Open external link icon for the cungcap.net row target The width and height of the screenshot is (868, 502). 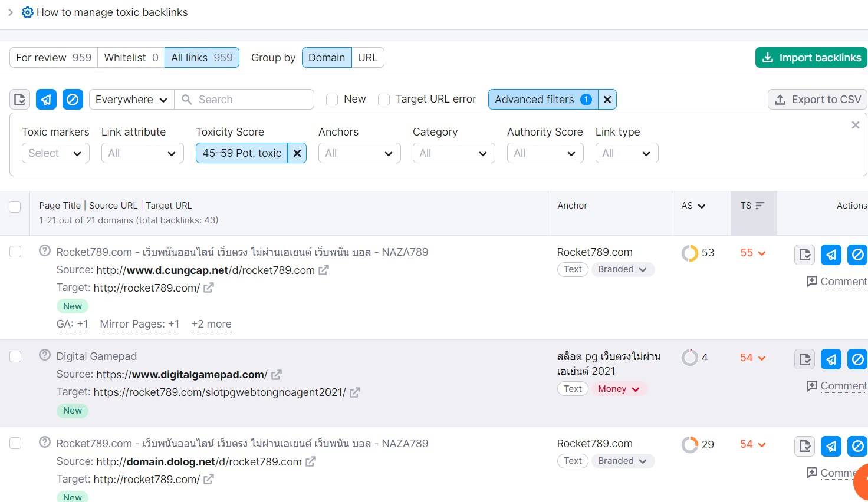(209, 288)
